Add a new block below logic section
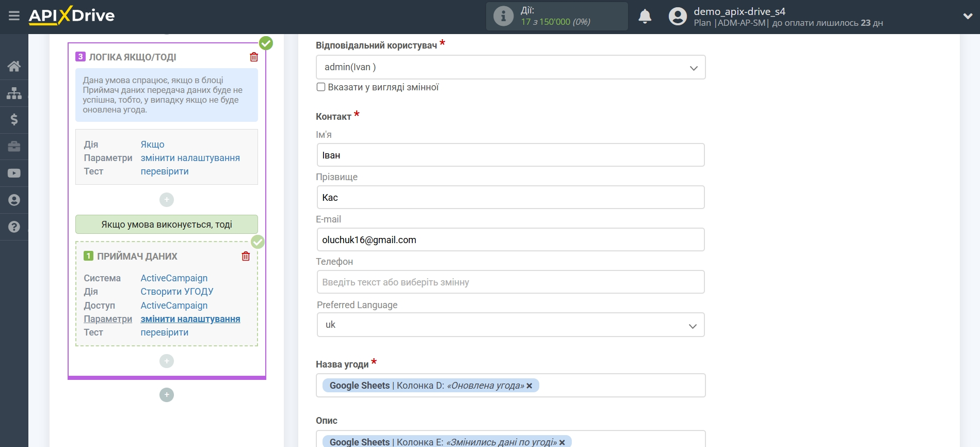 pyautogui.click(x=167, y=395)
